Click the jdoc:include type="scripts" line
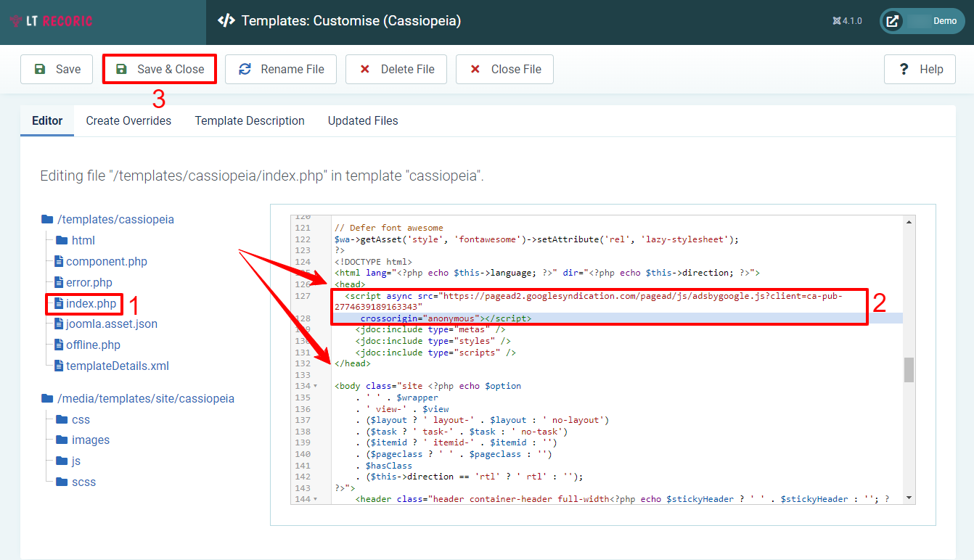Screen dimensions: 974x560 coord(435,352)
